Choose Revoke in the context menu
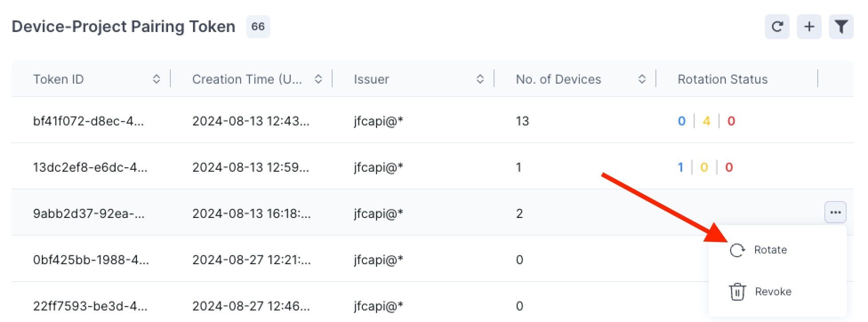 click(773, 292)
